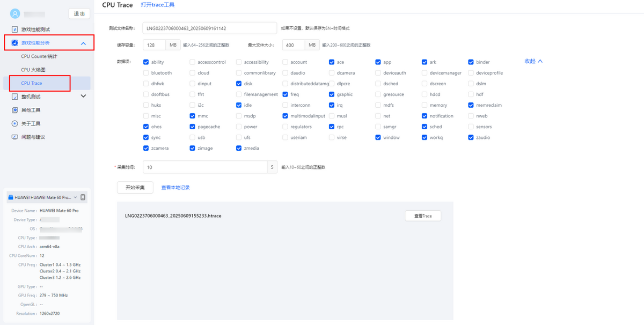The width and height of the screenshot is (644, 325).
Task: Click the 整机测试 checkbox-style icon
Action: 15,97
